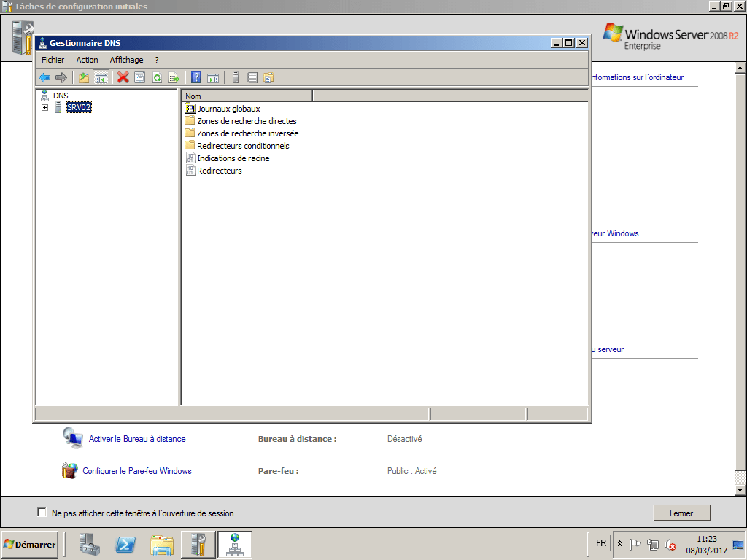Open the Action menu
The image size is (747, 560).
click(x=87, y=60)
